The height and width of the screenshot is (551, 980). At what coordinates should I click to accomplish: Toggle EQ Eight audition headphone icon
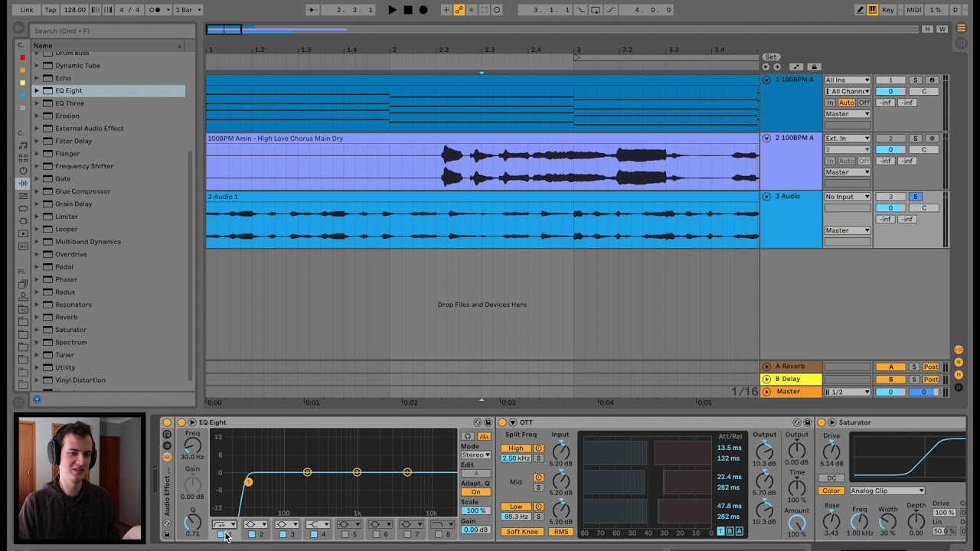pos(468,436)
